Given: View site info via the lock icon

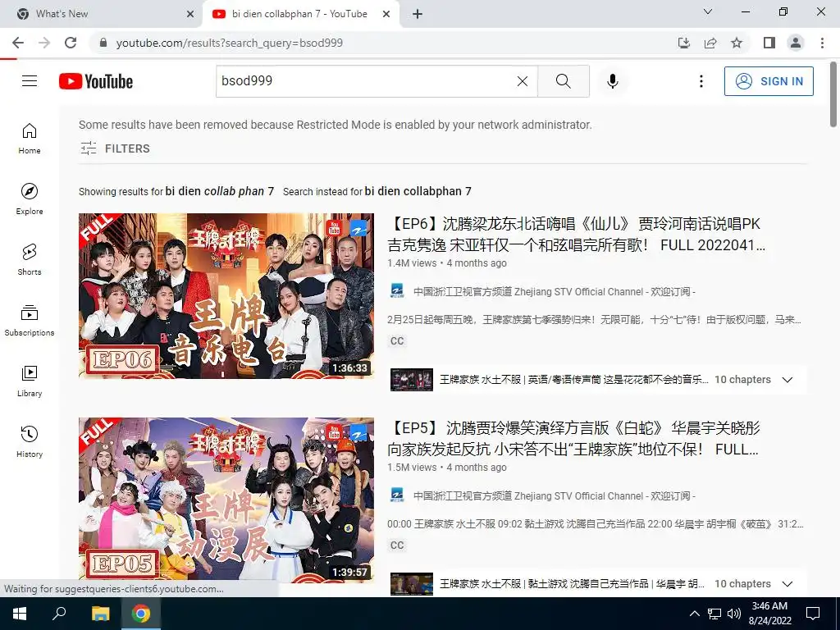Looking at the screenshot, I should coord(103,43).
